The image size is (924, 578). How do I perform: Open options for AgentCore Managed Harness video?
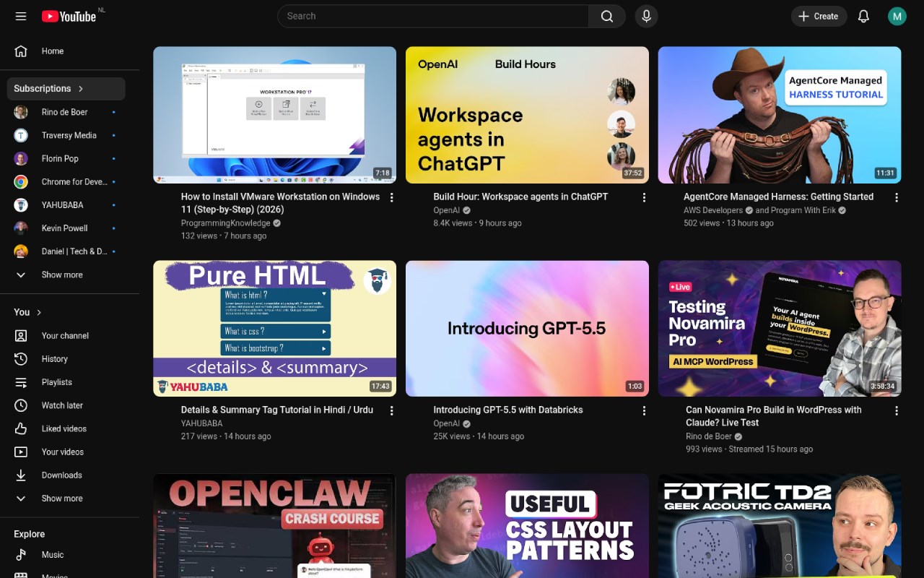897,197
